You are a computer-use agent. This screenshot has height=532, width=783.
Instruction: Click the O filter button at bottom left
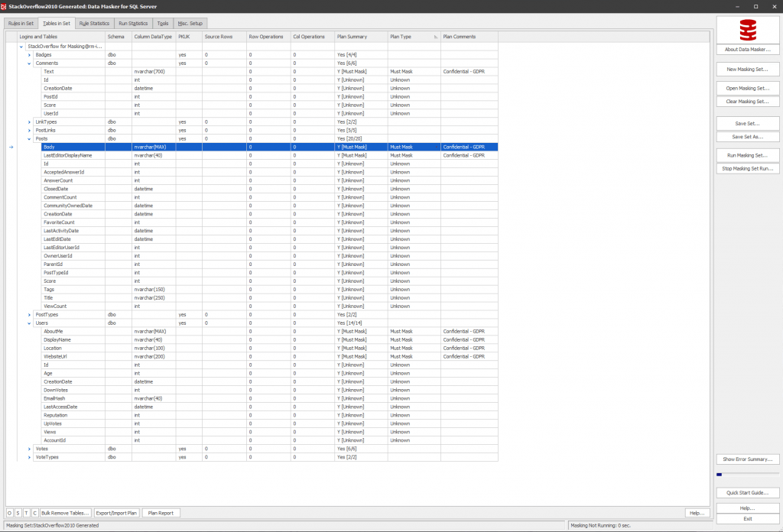pyautogui.click(x=9, y=513)
